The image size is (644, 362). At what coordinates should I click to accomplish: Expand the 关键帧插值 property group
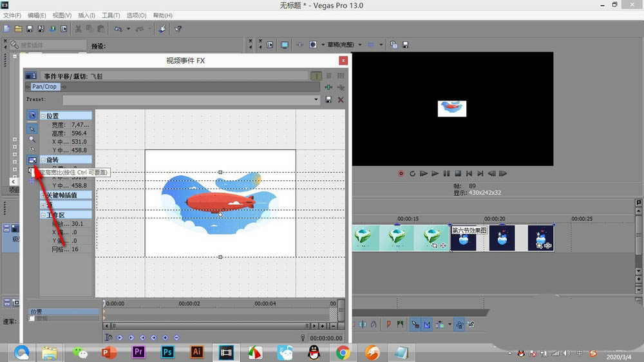click(44, 195)
